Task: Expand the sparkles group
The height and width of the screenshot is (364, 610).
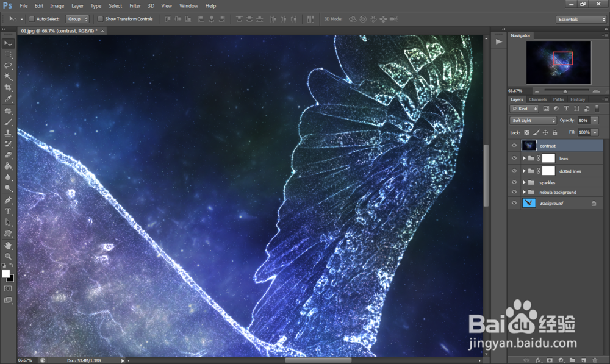Action: click(524, 182)
